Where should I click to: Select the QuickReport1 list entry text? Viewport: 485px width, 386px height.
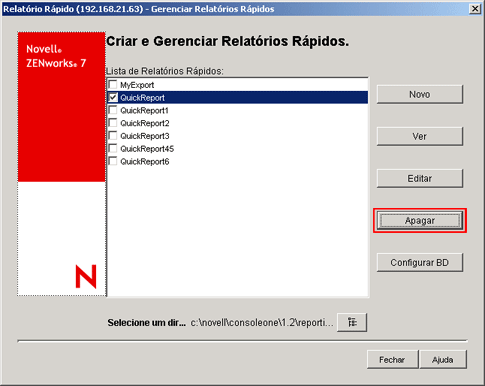pos(144,110)
